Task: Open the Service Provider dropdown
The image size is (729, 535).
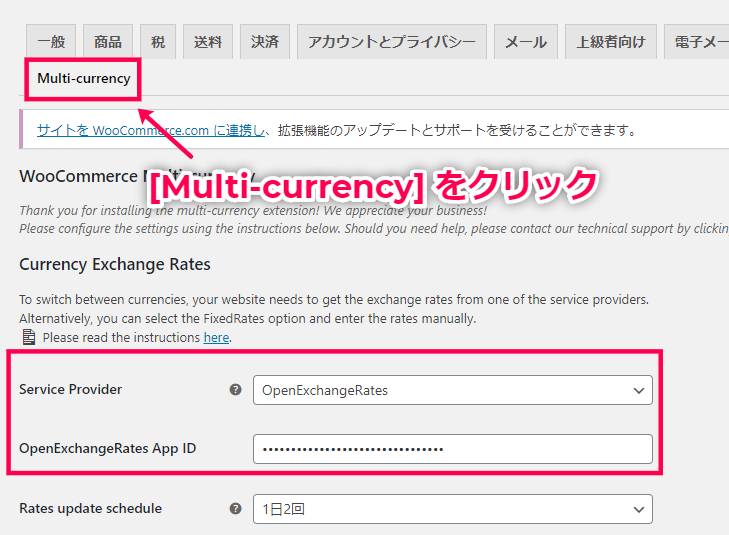Action: [453, 390]
